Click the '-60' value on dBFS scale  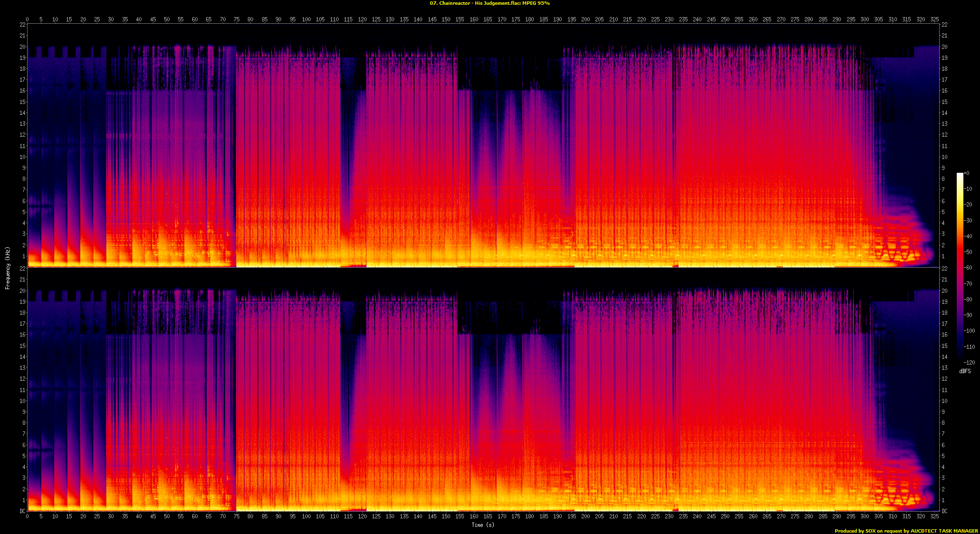click(968, 268)
